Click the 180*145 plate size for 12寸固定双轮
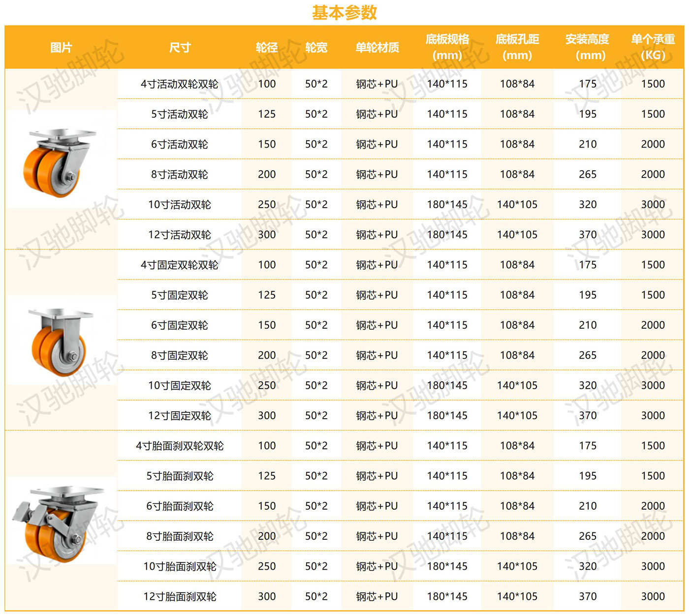 448,415
